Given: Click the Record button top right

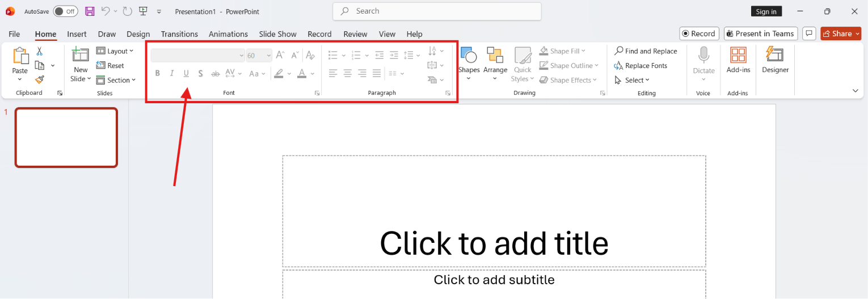Looking at the screenshot, I should pos(699,33).
